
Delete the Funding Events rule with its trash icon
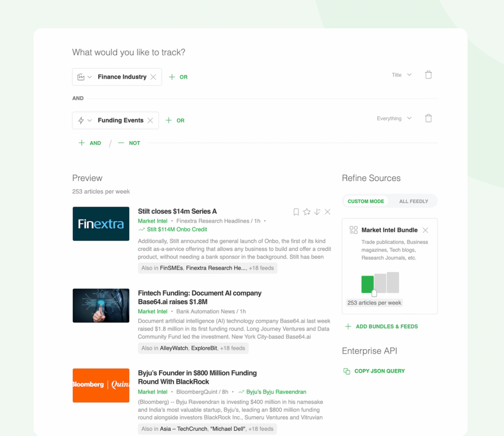click(x=429, y=118)
